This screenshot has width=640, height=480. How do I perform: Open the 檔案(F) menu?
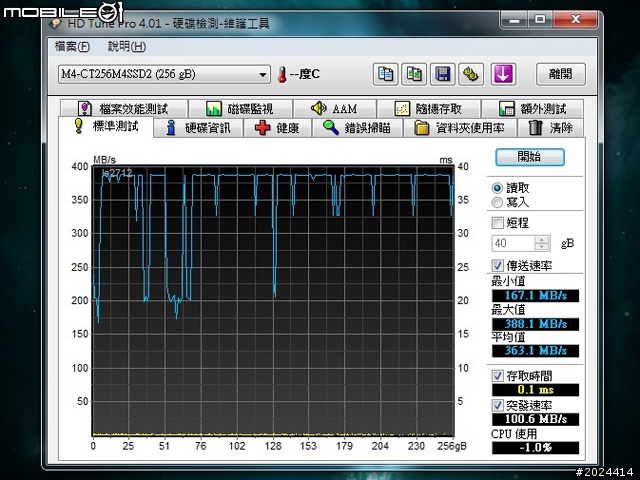pyautogui.click(x=72, y=47)
